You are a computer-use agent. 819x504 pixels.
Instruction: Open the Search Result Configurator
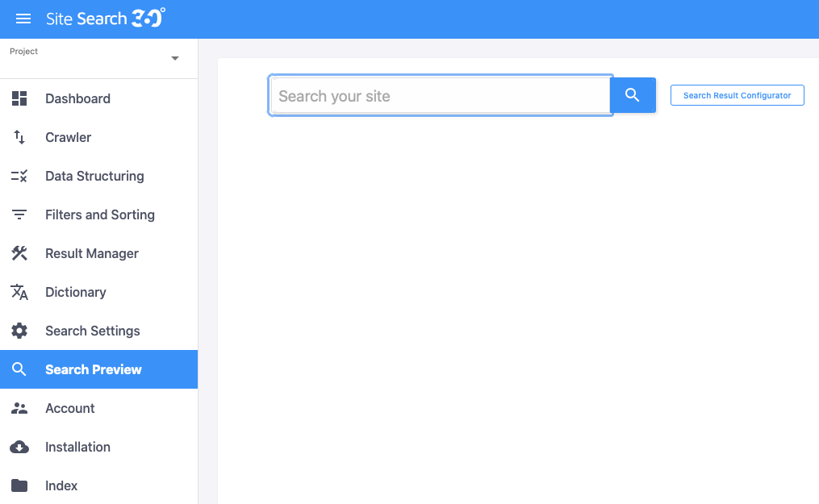click(x=736, y=95)
